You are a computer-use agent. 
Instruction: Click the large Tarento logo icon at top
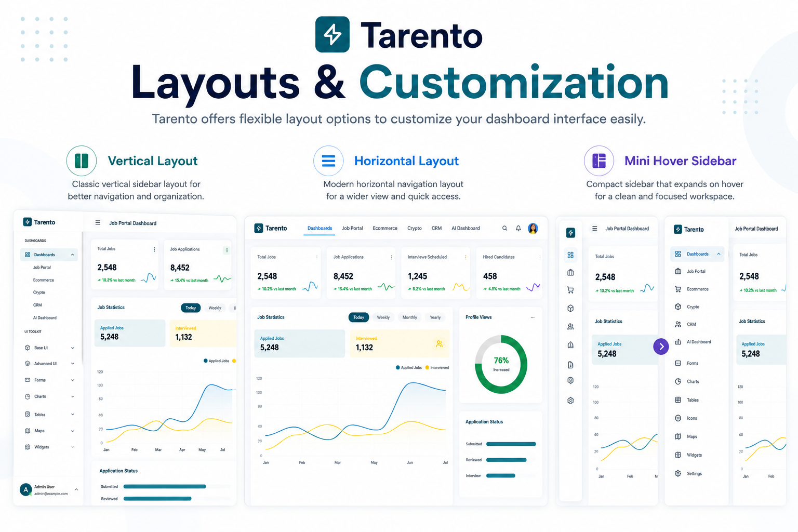332,35
